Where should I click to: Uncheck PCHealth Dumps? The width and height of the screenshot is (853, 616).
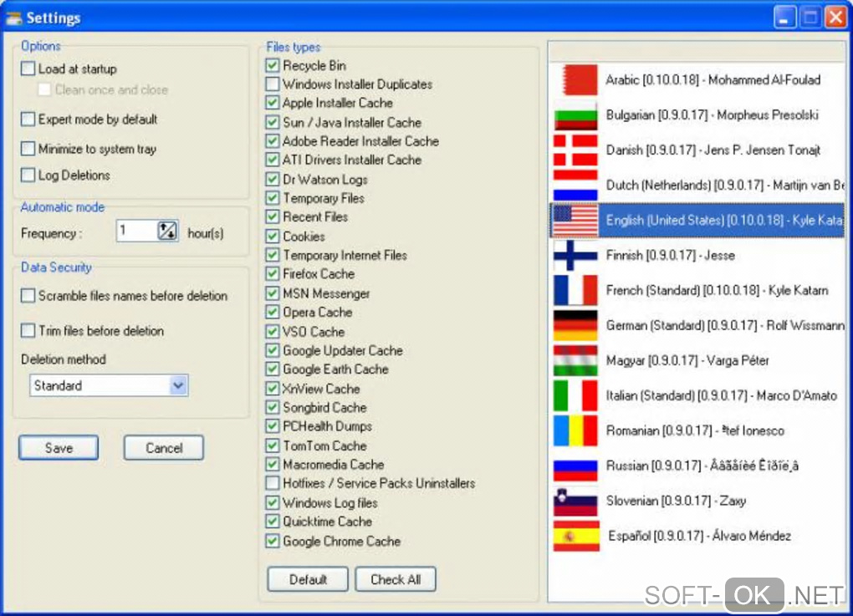(273, 426)
